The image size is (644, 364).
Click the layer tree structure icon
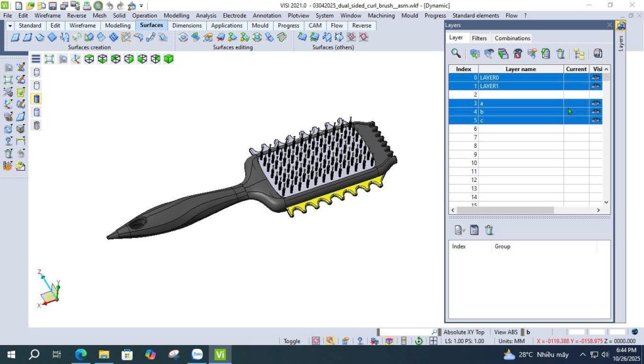(x=579, y=54)
